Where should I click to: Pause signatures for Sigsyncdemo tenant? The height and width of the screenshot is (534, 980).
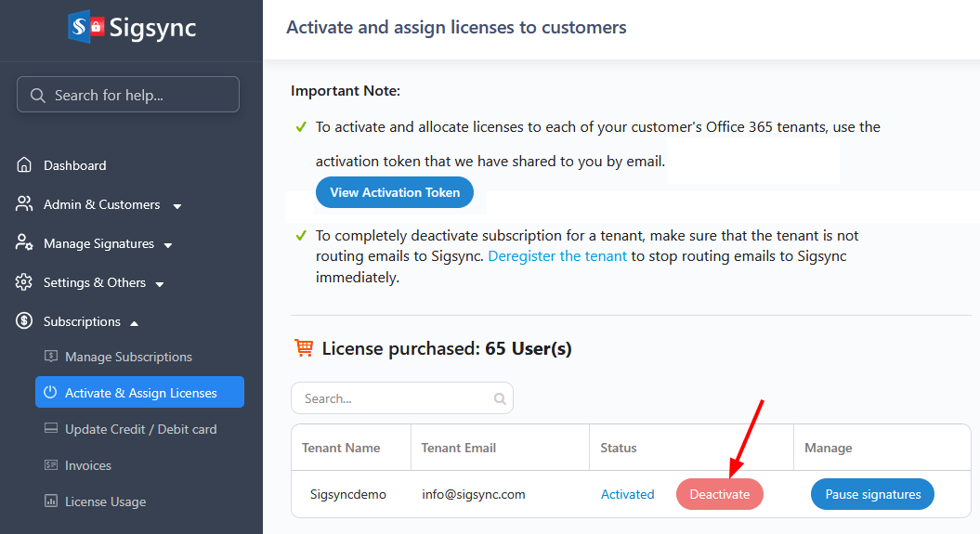pos(872,494)
